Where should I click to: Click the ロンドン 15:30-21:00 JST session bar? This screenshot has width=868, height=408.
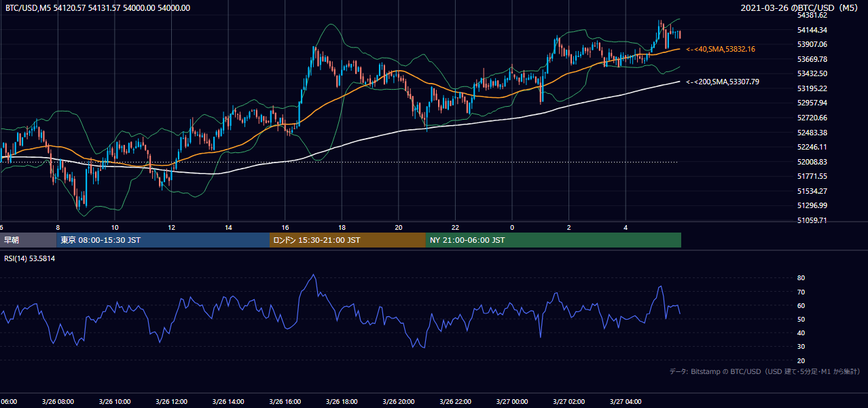[x=347, y=240]
